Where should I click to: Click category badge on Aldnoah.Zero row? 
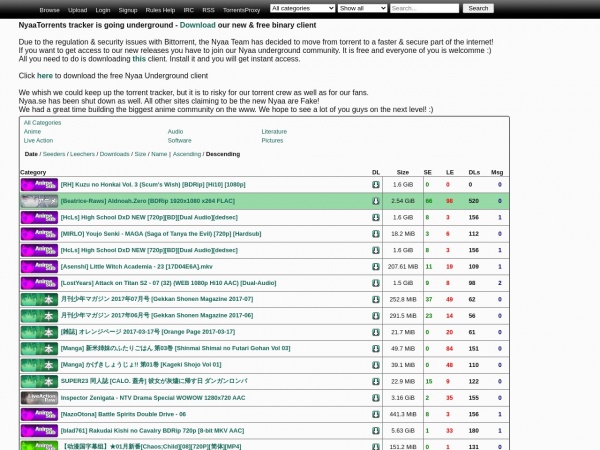point(39,201)
